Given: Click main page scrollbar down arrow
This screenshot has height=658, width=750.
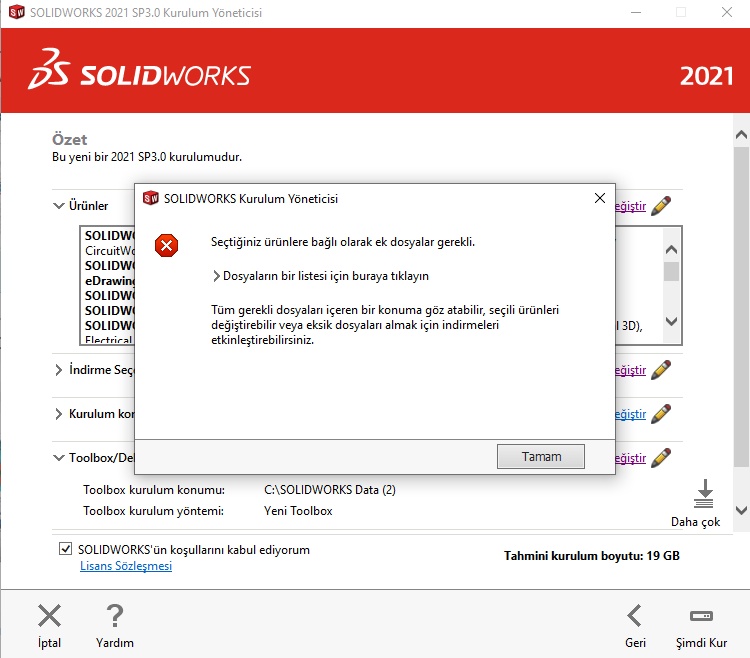Looking at the screenshot, I should (x=741, y=510).
